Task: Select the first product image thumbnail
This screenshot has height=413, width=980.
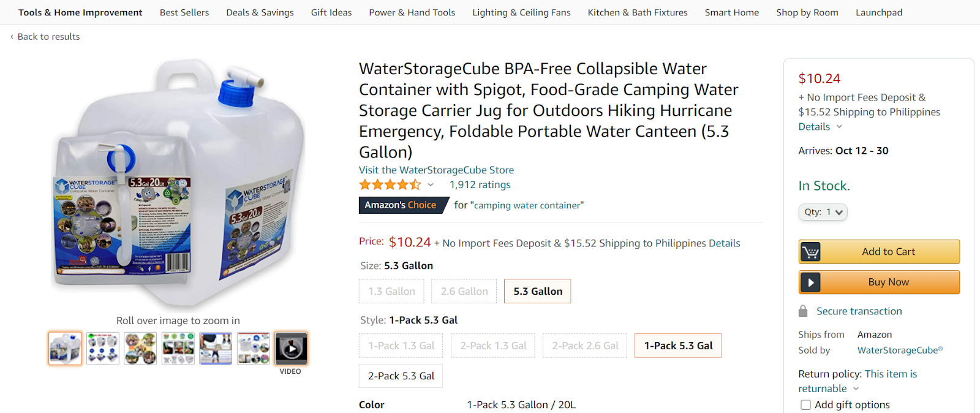Action: click(x=65, y=348)
